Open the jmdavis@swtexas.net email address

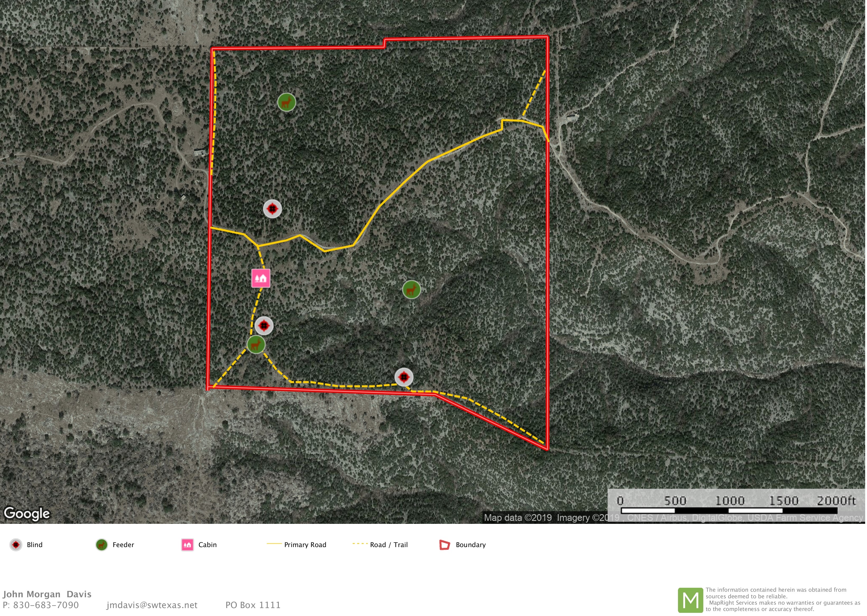click(152, 605)
